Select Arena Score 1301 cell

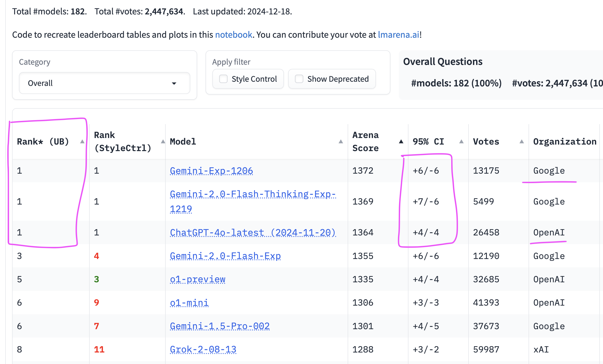363,326
